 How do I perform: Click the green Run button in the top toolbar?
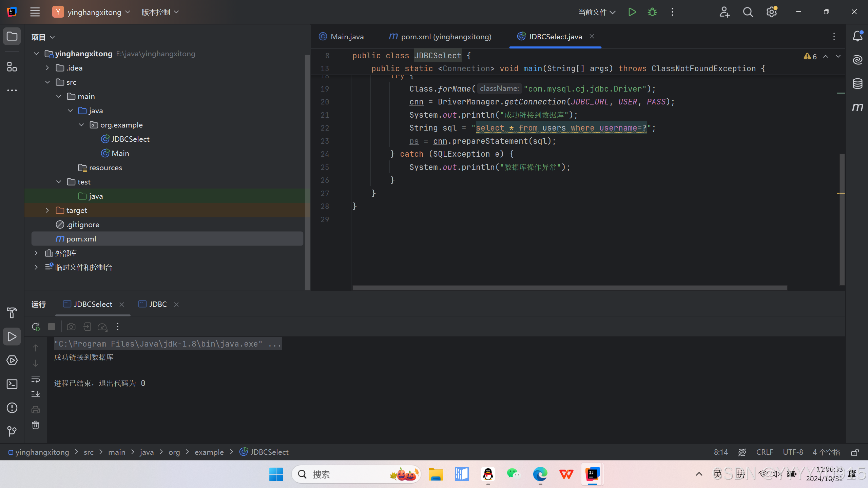[632, 12]
